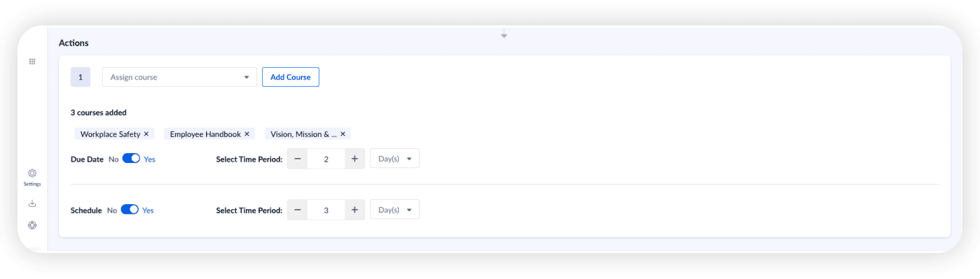Open the help lifebuoy icon
This screenshot has height=279, width=980.
(x=32, y=225)
